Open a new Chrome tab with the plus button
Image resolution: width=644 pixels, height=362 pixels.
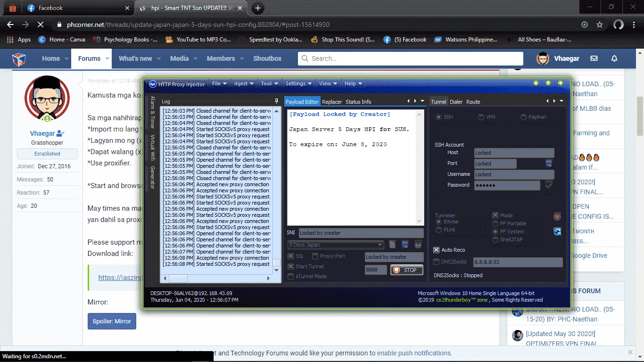257,8
